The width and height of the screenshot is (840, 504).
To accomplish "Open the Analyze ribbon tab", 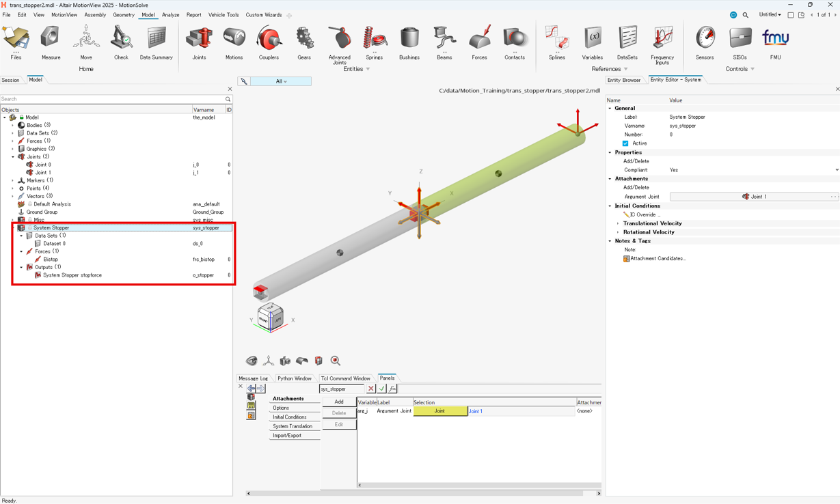I will (171, 15).
